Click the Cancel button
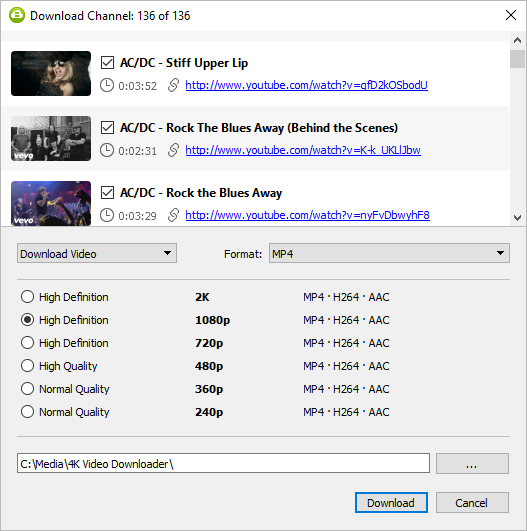Viewport: 527px width, 531px height. (472, 503)
